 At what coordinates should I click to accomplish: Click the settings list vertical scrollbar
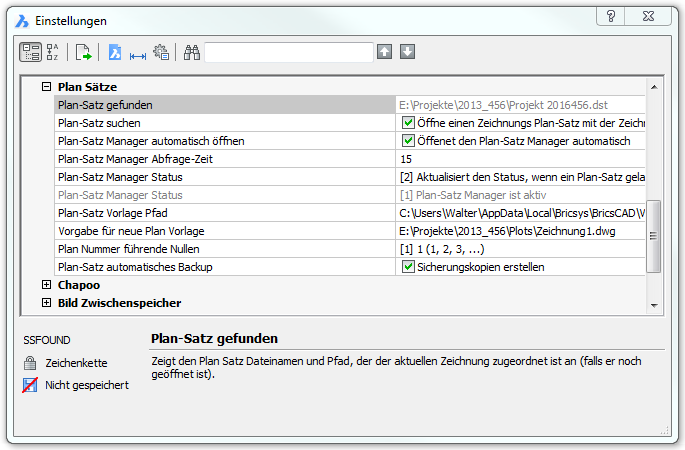654,236
